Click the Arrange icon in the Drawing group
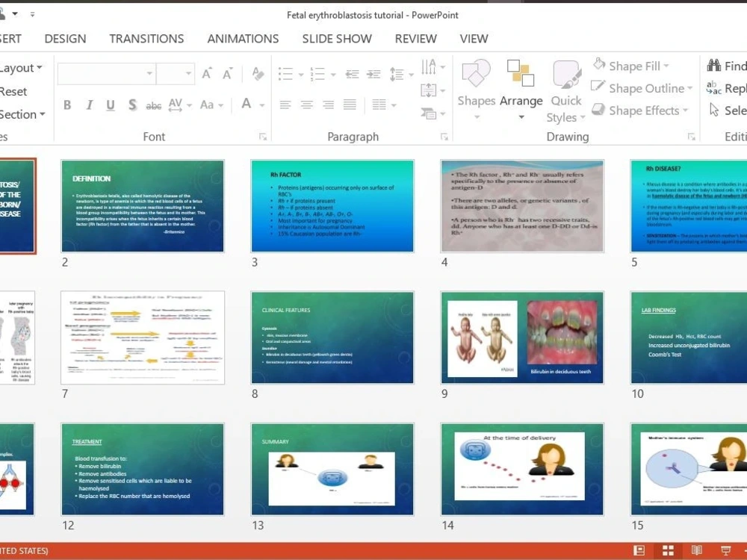The width and height of the screenshot is (747, 560). coord(521,84)
